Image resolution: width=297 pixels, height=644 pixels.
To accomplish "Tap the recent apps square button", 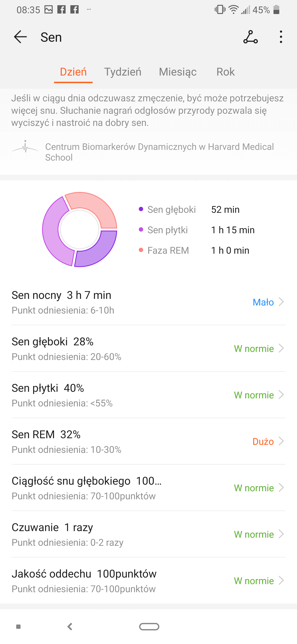I will click(x=18, y=626).
